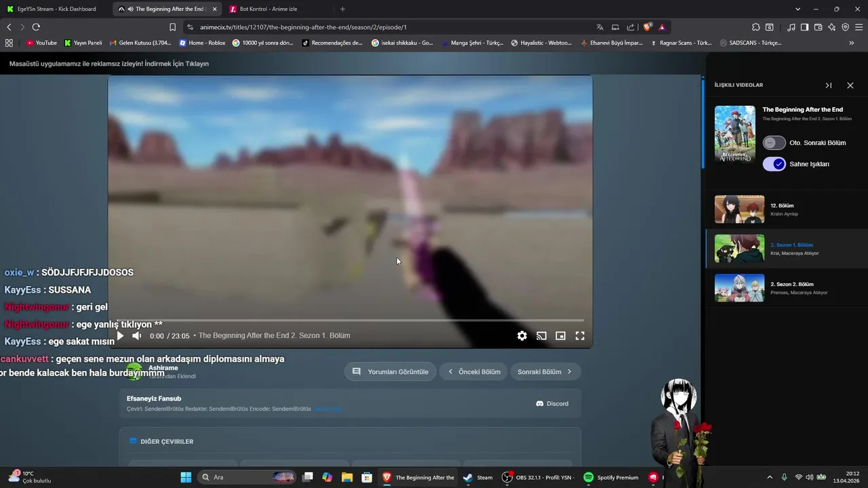Switch the video to fullscreen
Viewport: 868px width, 488px height.
(580, 335)
